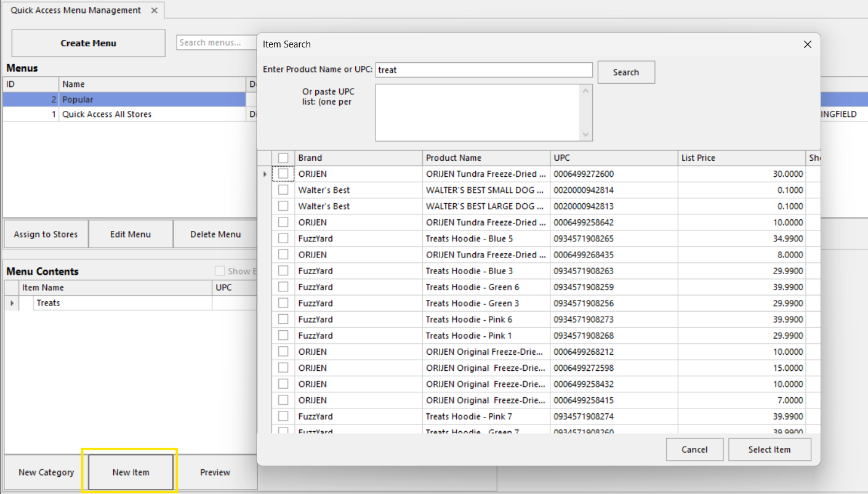Click the New Item button

131,472
